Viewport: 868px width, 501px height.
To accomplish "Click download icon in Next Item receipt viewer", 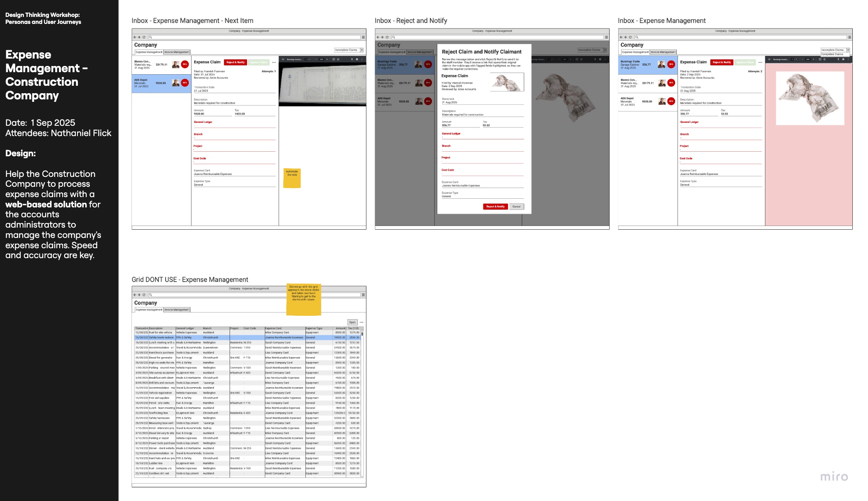I will 352,59.
